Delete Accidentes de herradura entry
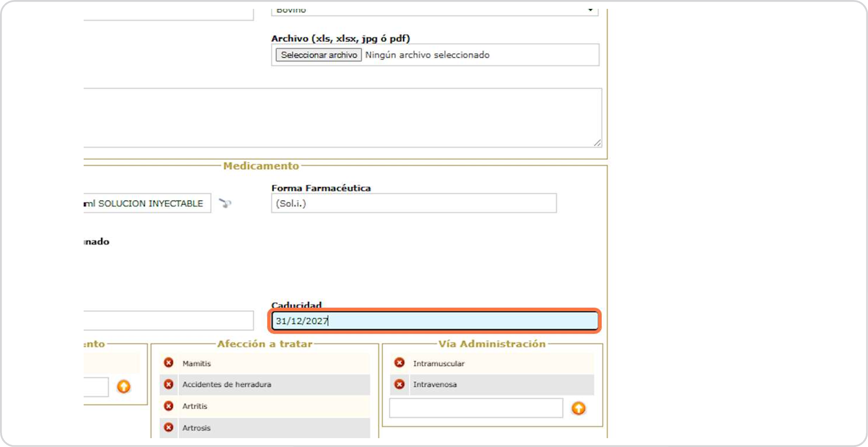This screenshot has height=447, width=868. tap(169, 384)
